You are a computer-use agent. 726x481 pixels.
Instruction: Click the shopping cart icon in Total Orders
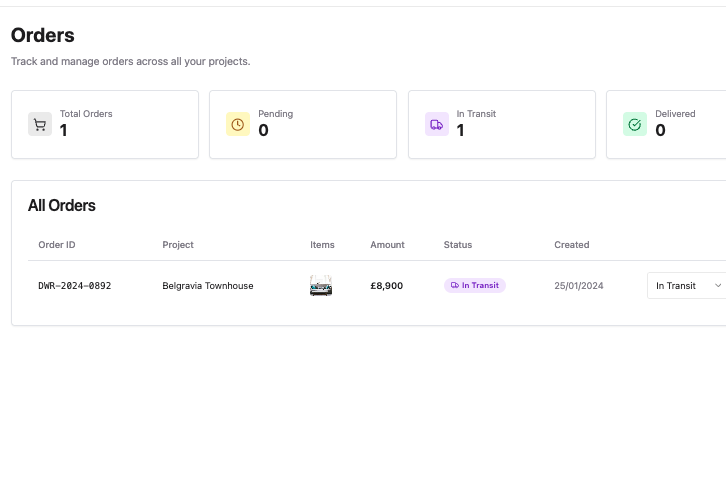click(40, 125)
